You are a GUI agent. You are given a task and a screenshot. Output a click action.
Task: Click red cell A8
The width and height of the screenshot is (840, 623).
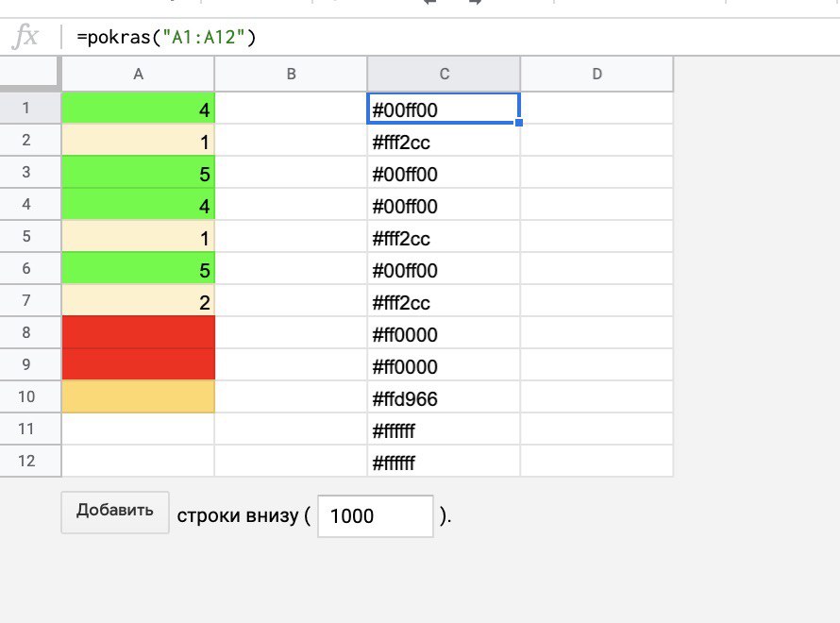pyautogui.click(x=138, y=333)
